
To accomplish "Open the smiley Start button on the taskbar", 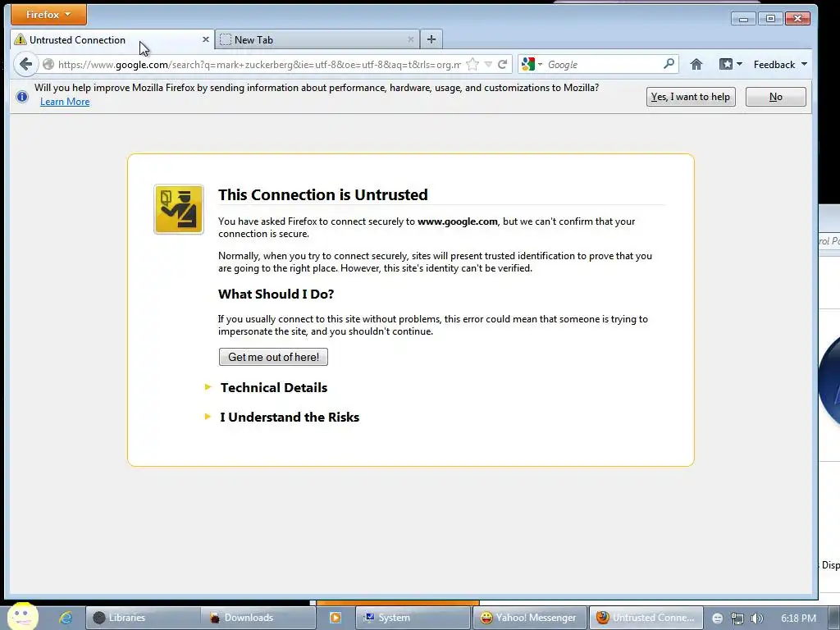I will click(22, 616).
